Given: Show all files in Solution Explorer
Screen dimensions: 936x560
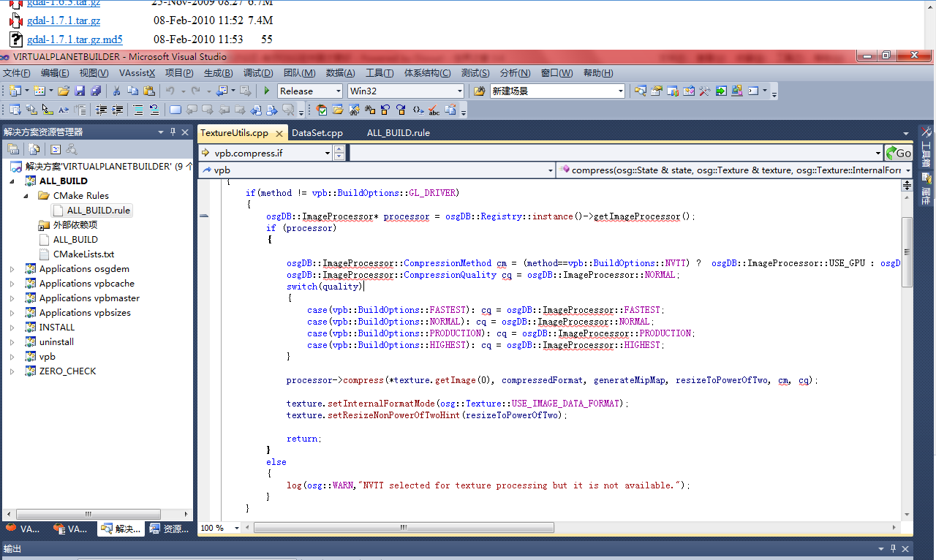Looking at the screenshot, I should point(34,148).
